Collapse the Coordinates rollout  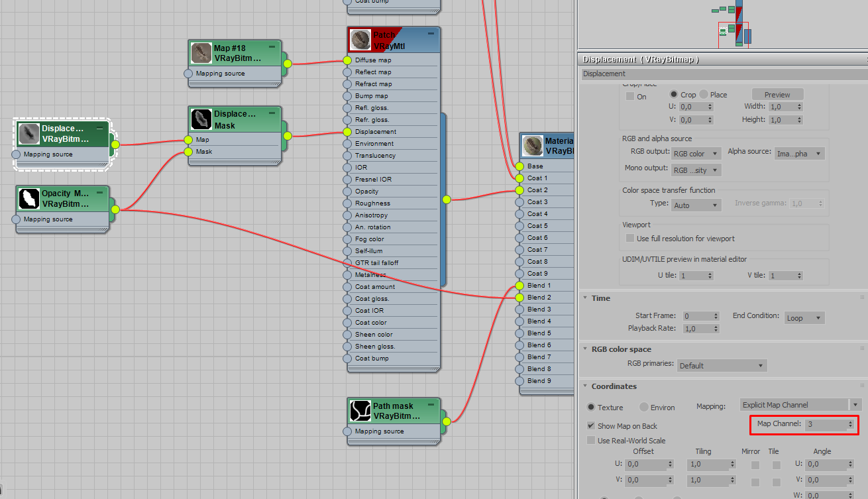586,386
